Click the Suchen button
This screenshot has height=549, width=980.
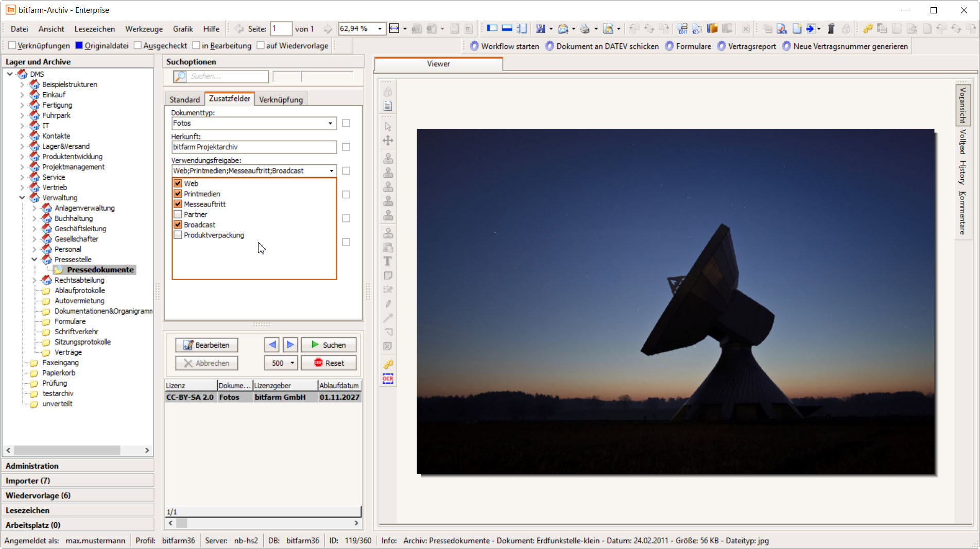(x=329, y=345)
